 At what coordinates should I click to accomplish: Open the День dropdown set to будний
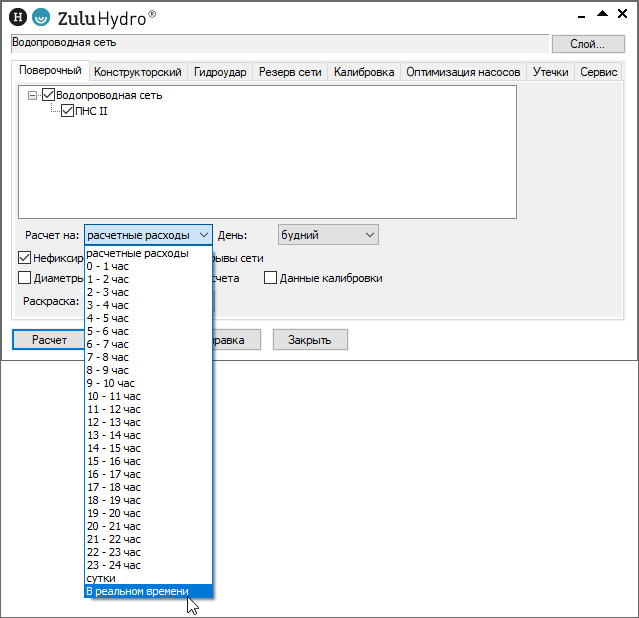tap(327, 235)
